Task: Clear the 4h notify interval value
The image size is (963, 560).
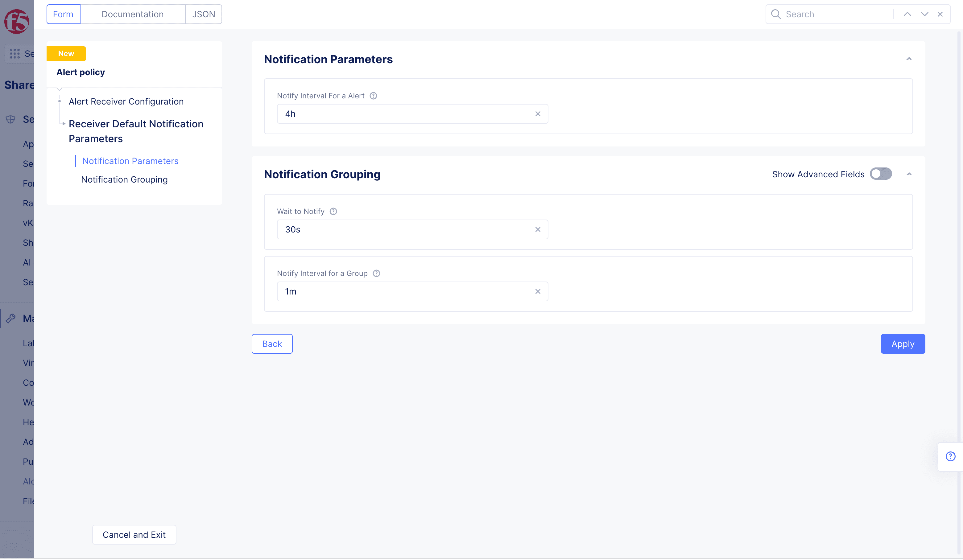Action: click(x=538, y=114)
